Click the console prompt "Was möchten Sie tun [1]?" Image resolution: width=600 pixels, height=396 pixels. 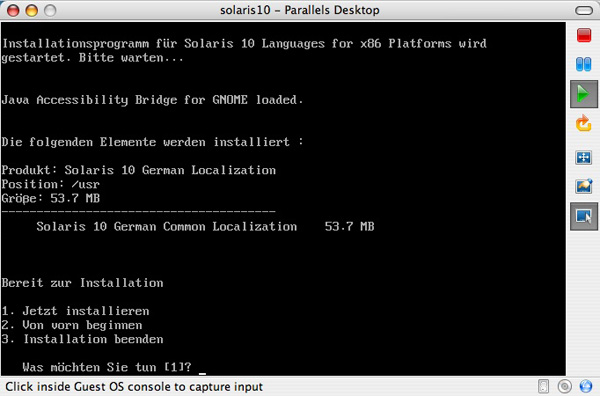(107, 367)
